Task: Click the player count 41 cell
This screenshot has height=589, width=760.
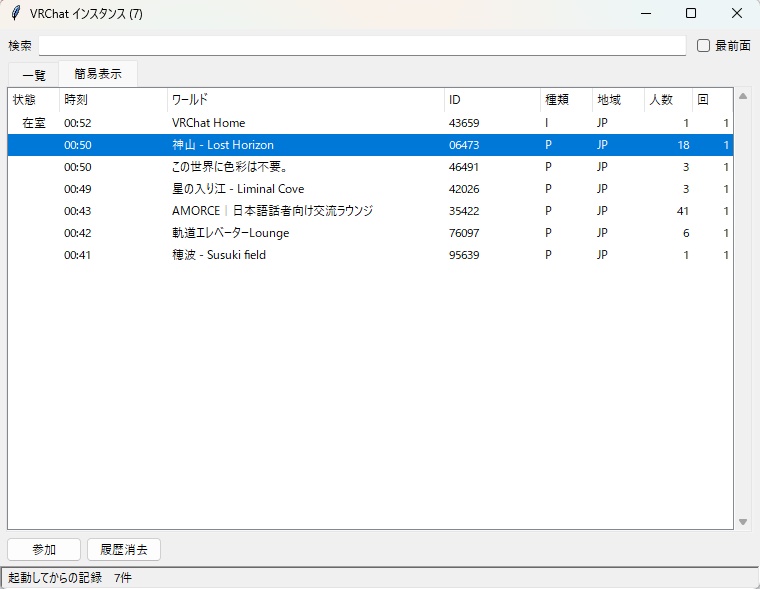Action: tap(683, 211)
